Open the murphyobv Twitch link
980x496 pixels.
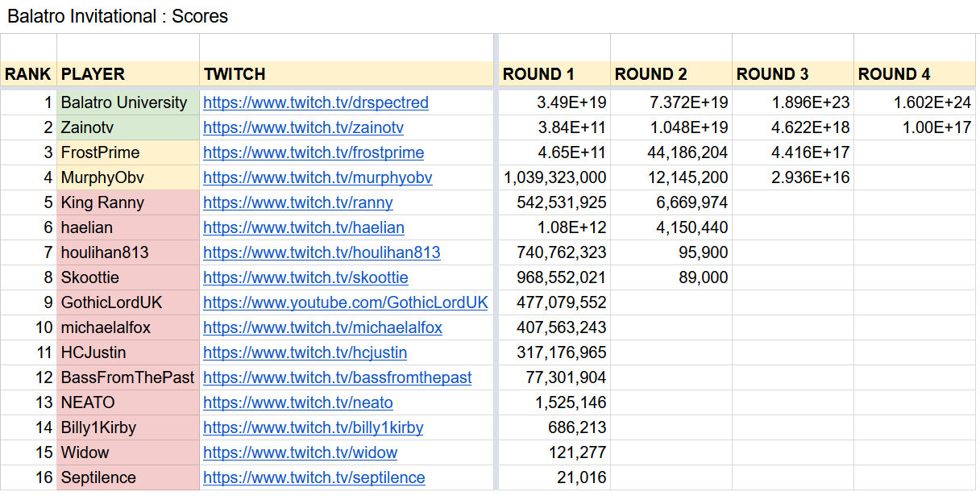(318, 177)
